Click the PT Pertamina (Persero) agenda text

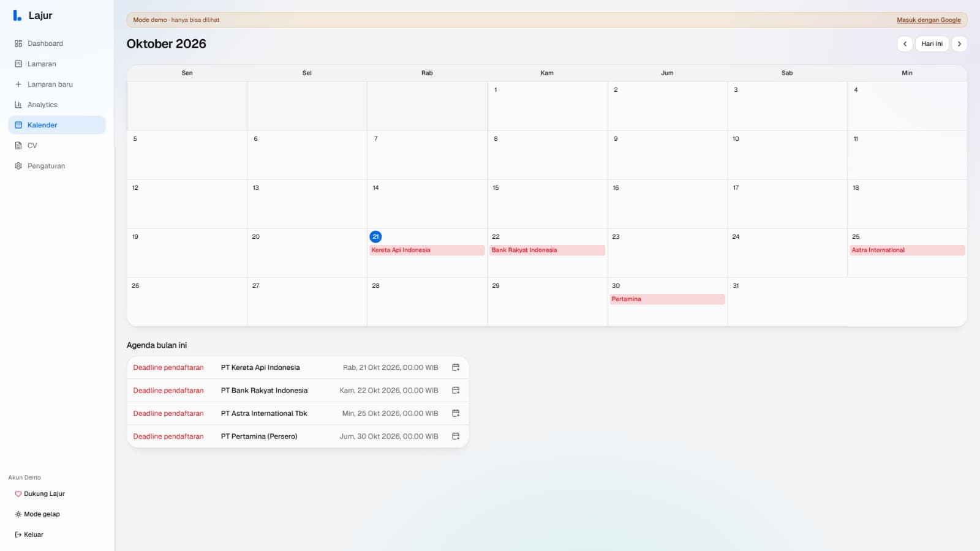pyautogui.click(x=259, y=436)
